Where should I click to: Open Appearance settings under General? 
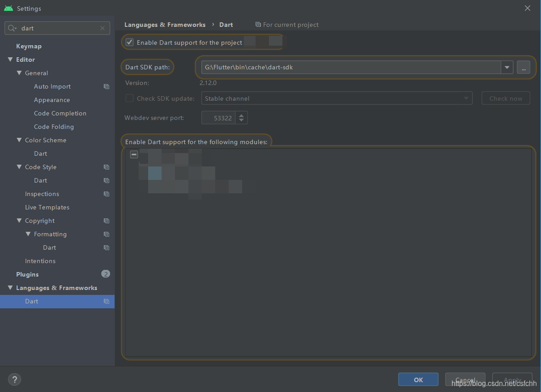(x=52, y=100)
